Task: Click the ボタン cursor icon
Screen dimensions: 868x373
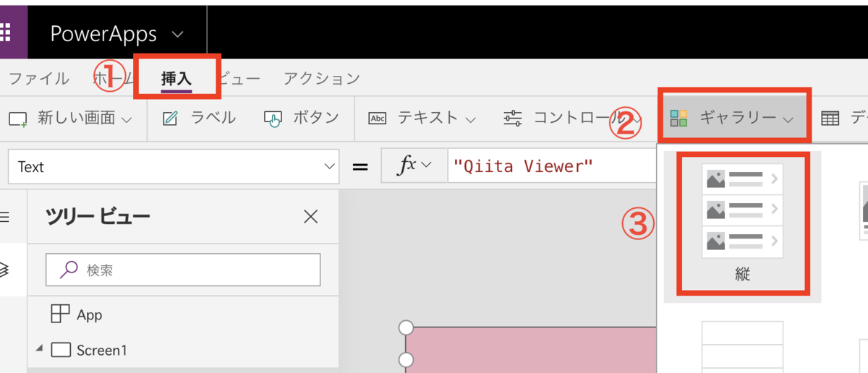Action: 273,119
